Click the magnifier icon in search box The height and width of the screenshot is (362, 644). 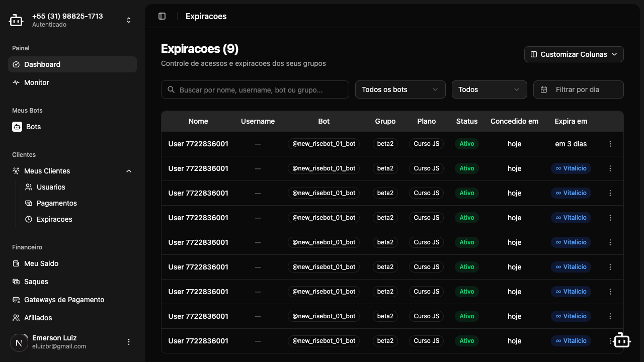click(172, 89)
